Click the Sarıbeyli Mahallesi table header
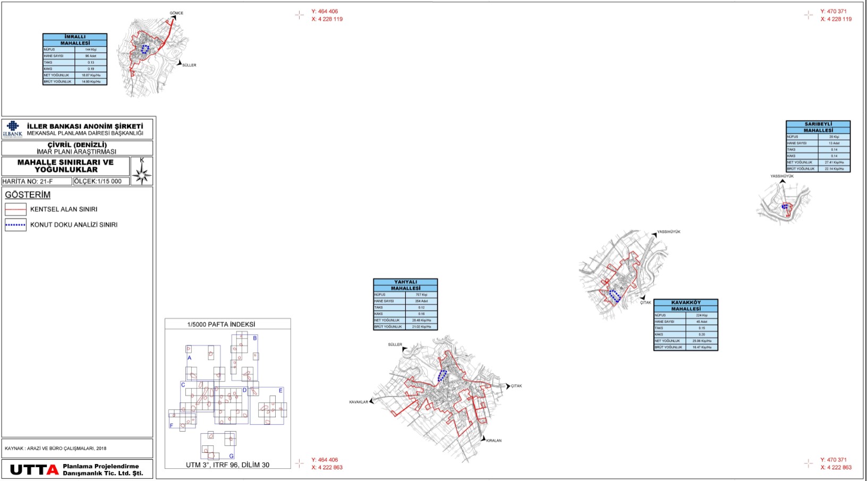 point(818,127)
